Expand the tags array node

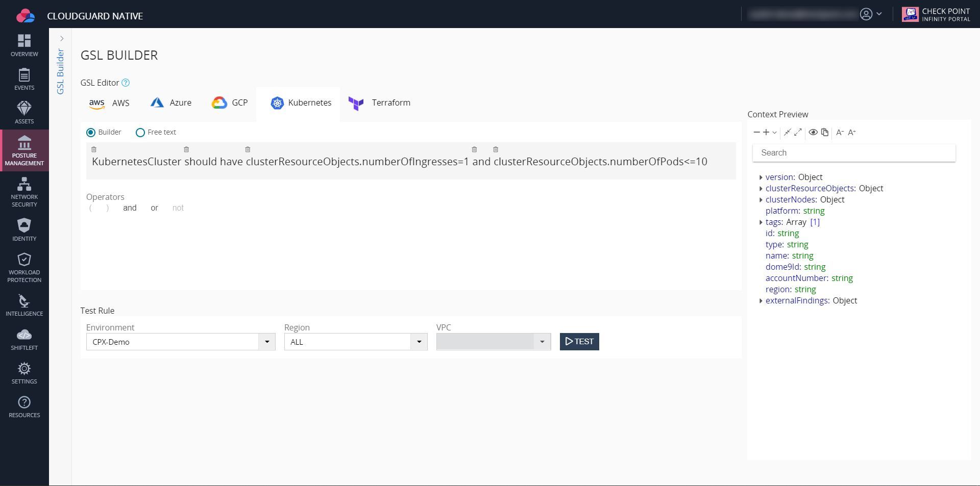tap(761, 222)
